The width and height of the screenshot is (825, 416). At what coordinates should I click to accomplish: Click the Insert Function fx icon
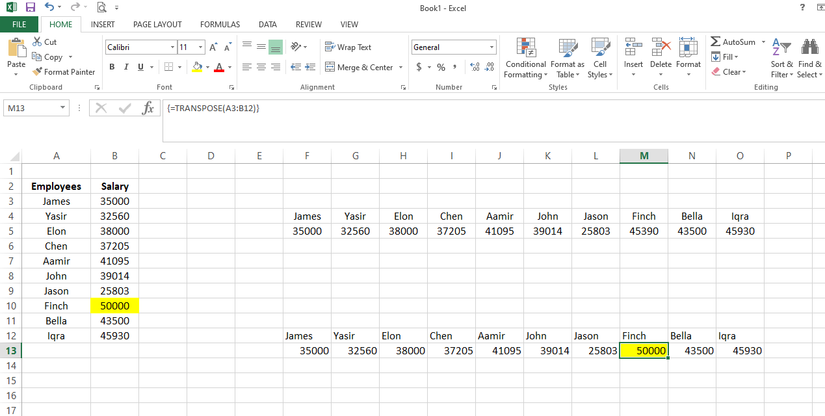148,108
